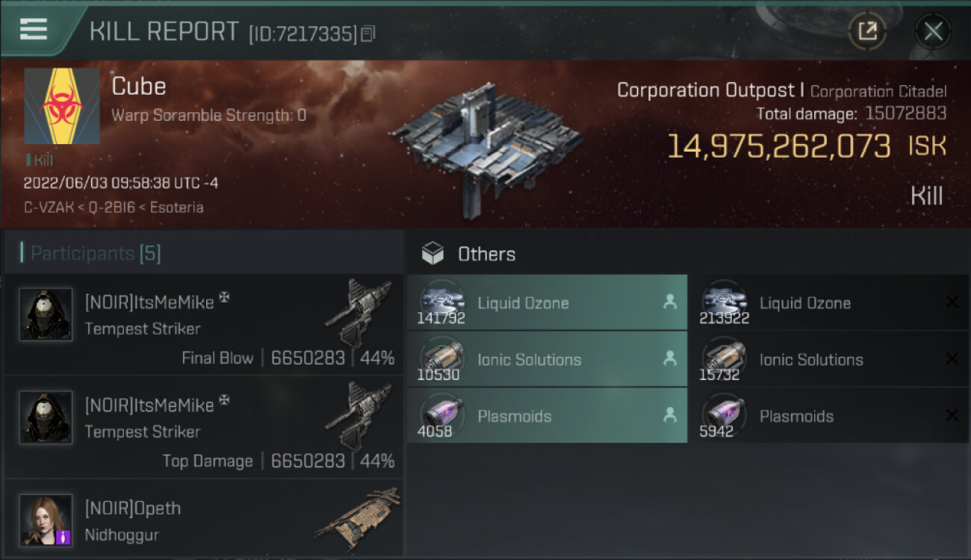Click the Cube biohazard corporation emblem
This screenshot has width=971, height=560.
pyautogui.click(x=62, y=106)
